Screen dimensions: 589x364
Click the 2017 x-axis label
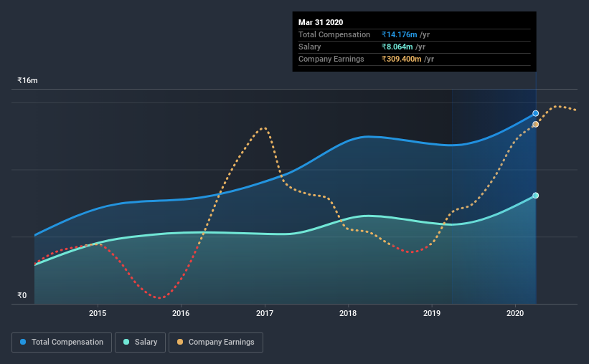coord(265,313)
